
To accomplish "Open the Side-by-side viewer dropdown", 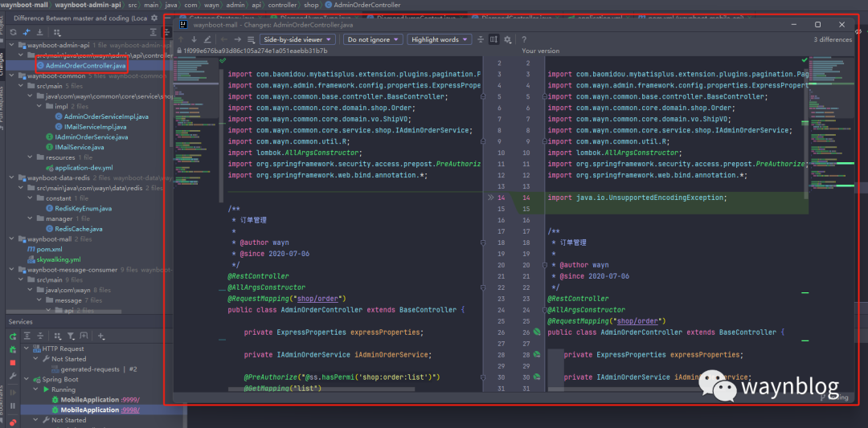I will point(298,39).
